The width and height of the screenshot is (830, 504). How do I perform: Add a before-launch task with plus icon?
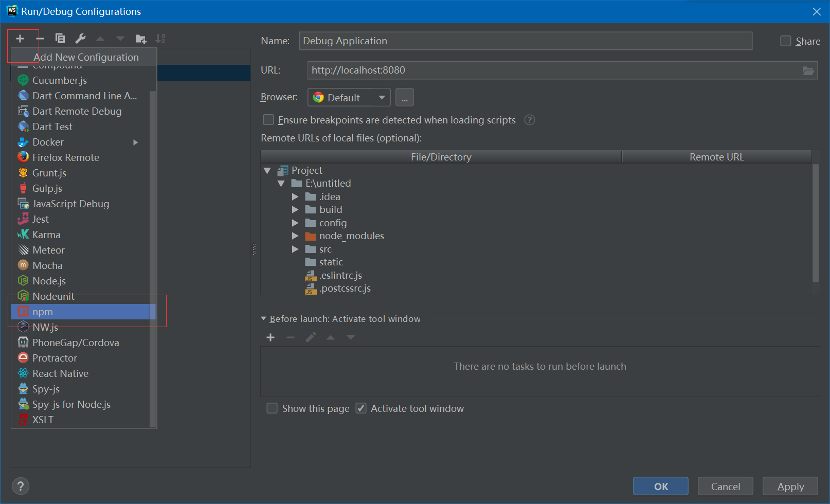click(270, 337)
